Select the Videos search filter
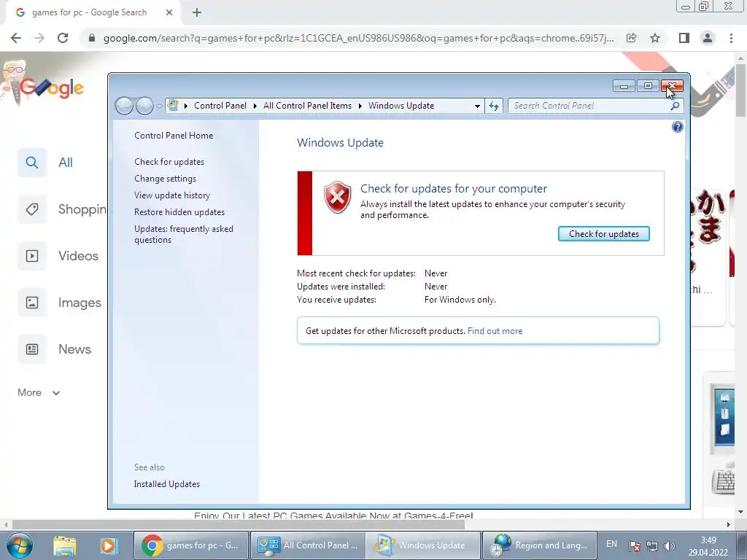 coord(58,256)
